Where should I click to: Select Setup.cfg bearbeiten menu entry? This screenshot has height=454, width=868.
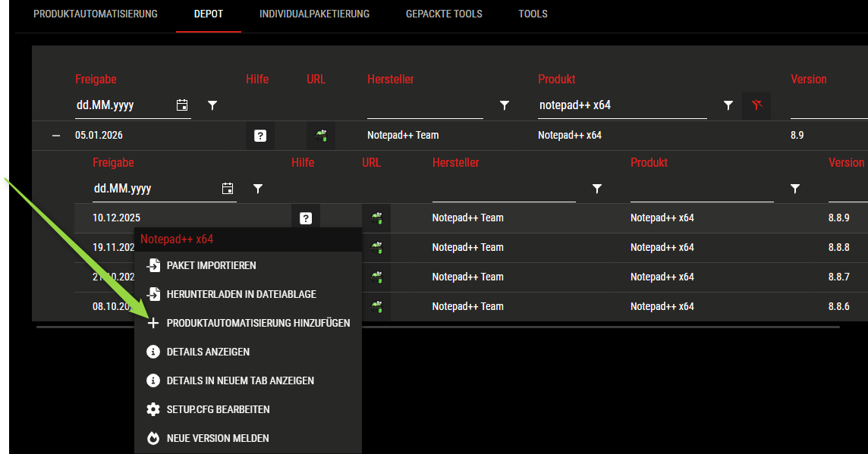[218, 409]
